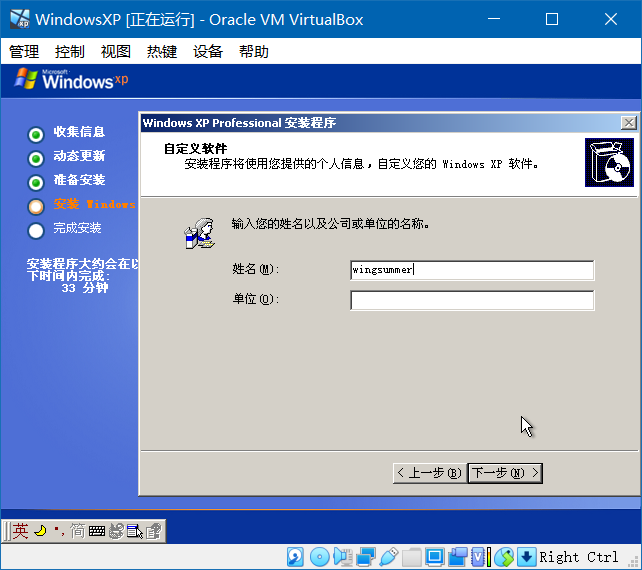
Task: Click the Right Ctrl host key label
Action: pos(579,557)
